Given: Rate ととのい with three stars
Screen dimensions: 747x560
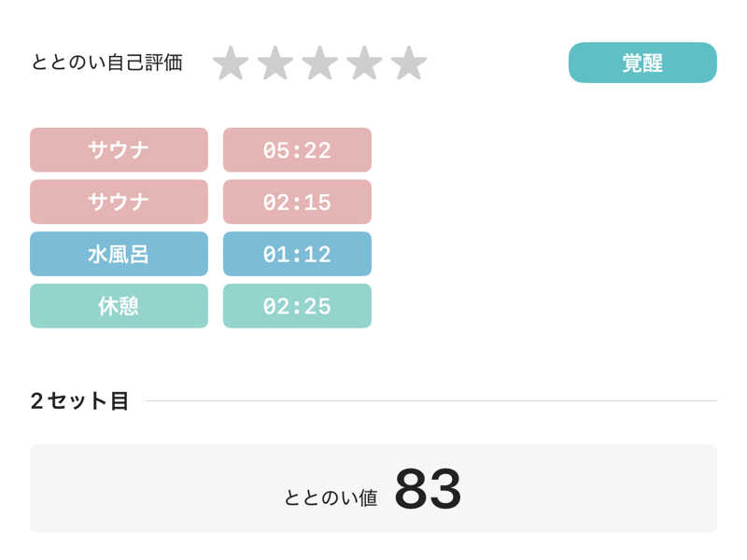Looking at the screenshot, I should [x=319, y=63].
